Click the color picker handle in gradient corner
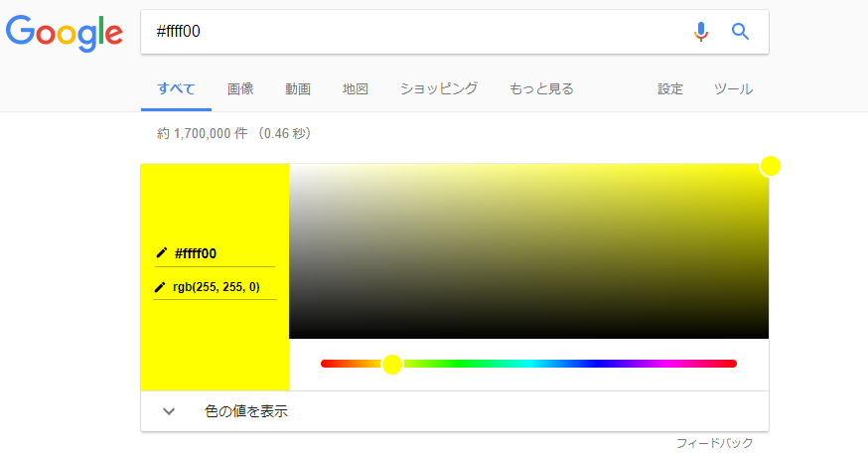 770,166
